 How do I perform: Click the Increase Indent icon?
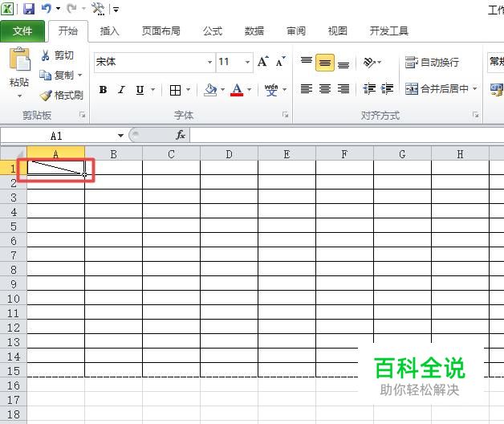[388, 88]
